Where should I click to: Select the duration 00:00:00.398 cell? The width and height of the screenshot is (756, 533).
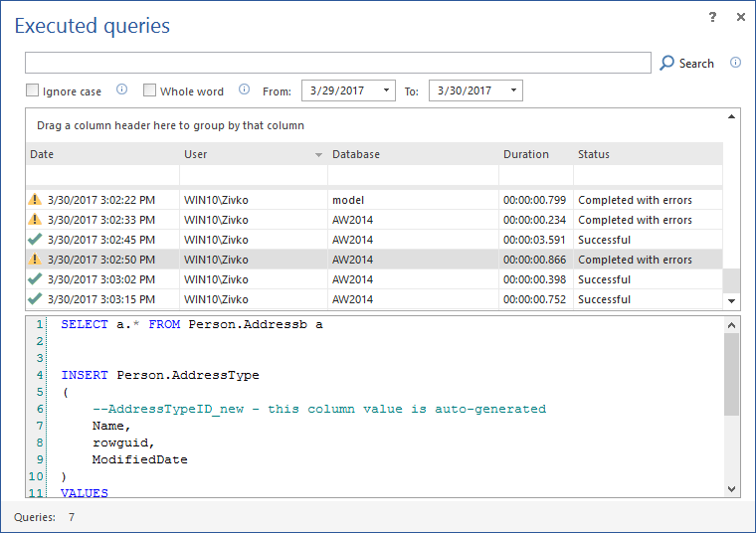pyautogui.click(x=535, y=279)
